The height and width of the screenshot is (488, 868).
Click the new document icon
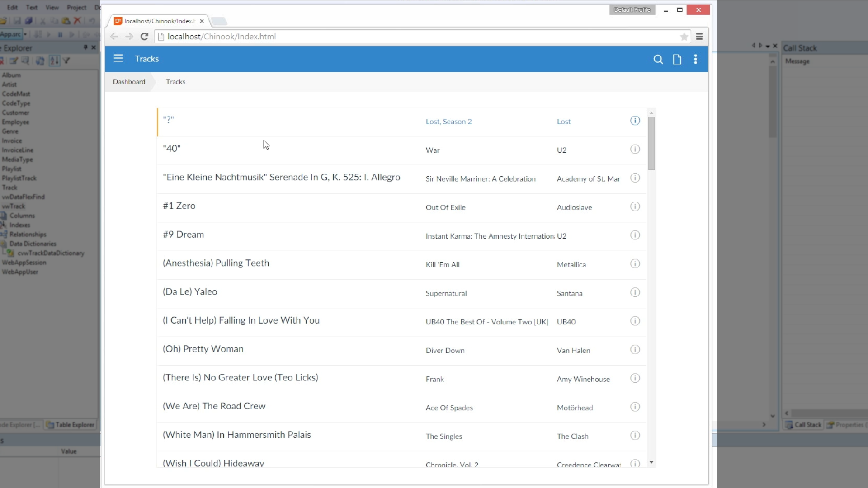click(677, 59)
